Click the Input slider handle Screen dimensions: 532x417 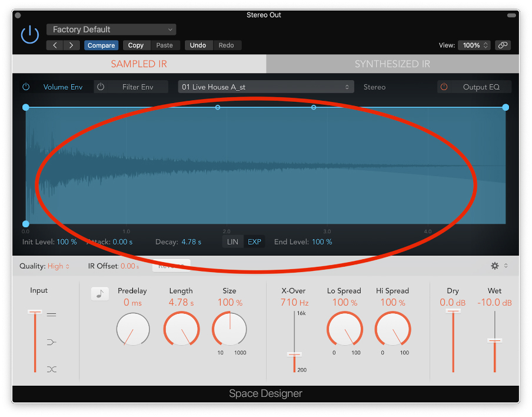(x=35, y=312)
